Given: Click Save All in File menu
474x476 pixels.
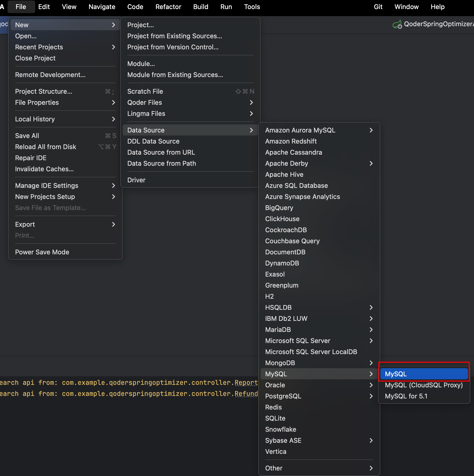Looking at the screenshot, I should click(27, 136).
